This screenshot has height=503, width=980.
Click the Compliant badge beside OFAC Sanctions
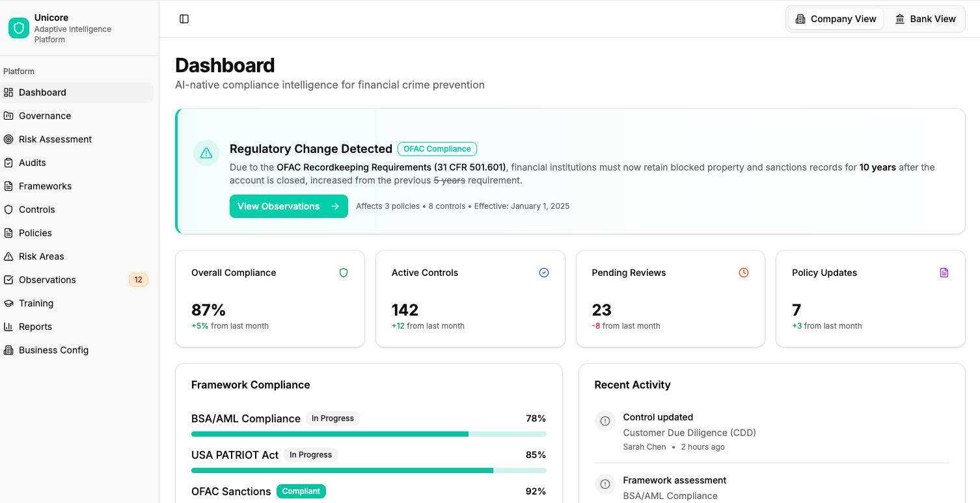(301, 491)
